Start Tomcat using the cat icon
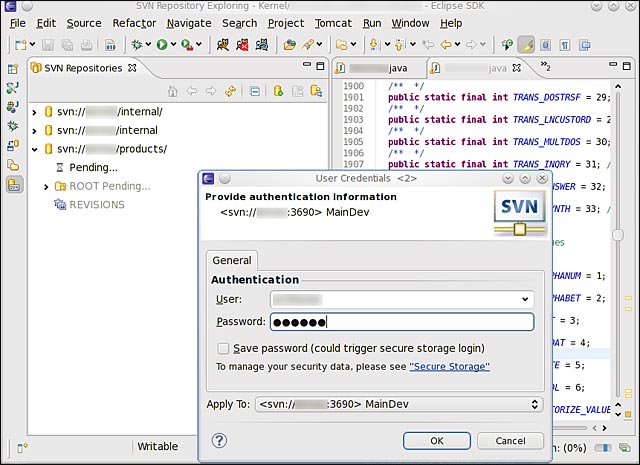The width and height of the screenshot is (640, 465). [x=223, y=44]
